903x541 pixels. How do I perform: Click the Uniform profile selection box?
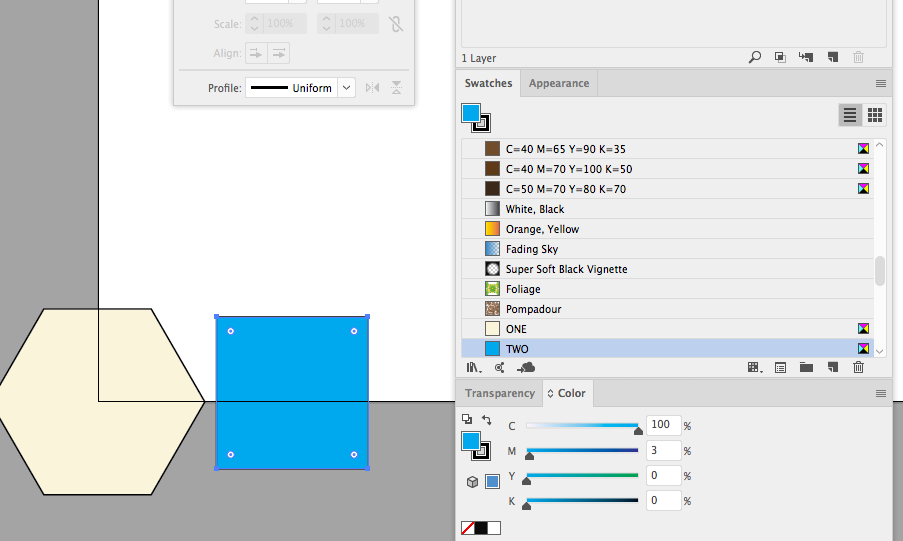(x=291, y=88)
